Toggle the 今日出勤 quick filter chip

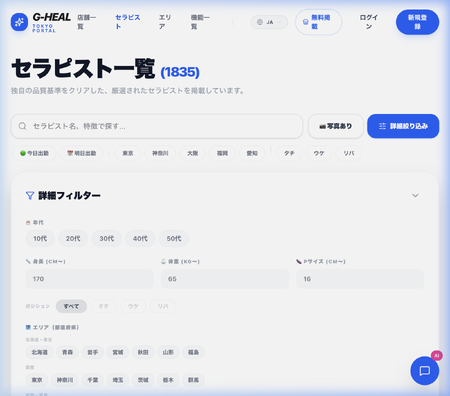[x=34, y=153]
